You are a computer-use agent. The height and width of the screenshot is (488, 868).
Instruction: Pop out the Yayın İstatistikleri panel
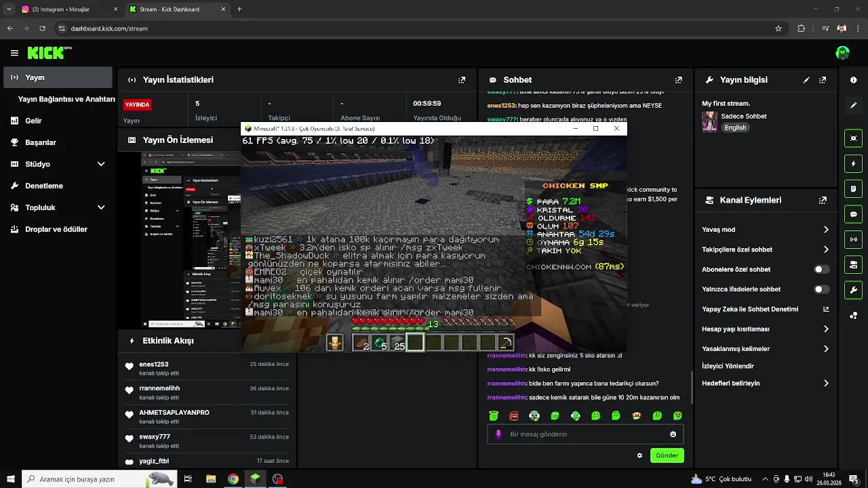pos(462,80)
